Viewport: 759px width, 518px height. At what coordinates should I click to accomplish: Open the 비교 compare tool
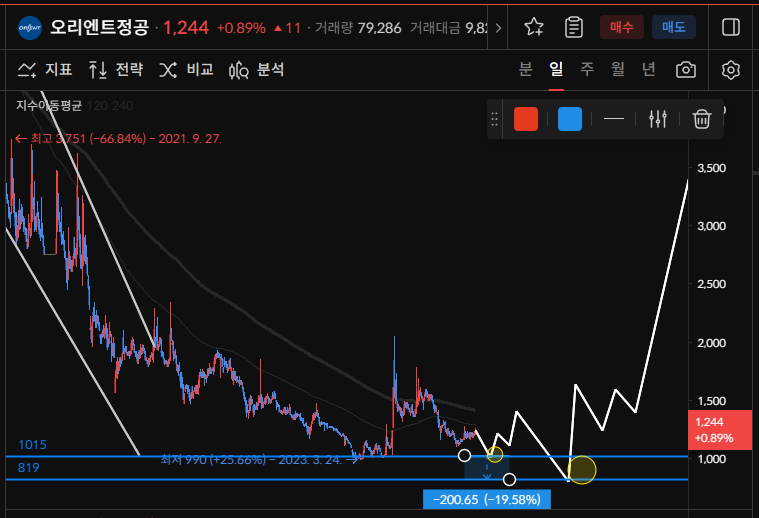tap(186, 70)
